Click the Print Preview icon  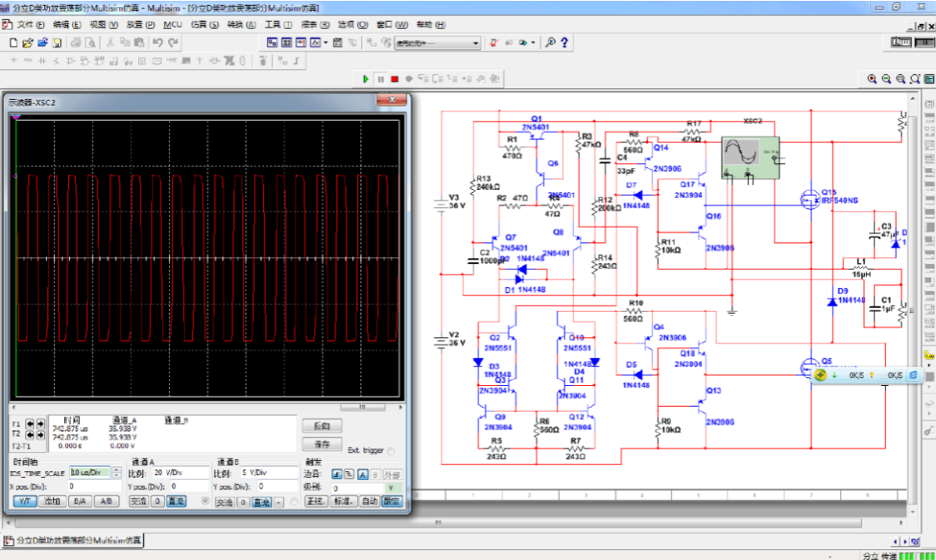tap(90, 42)
